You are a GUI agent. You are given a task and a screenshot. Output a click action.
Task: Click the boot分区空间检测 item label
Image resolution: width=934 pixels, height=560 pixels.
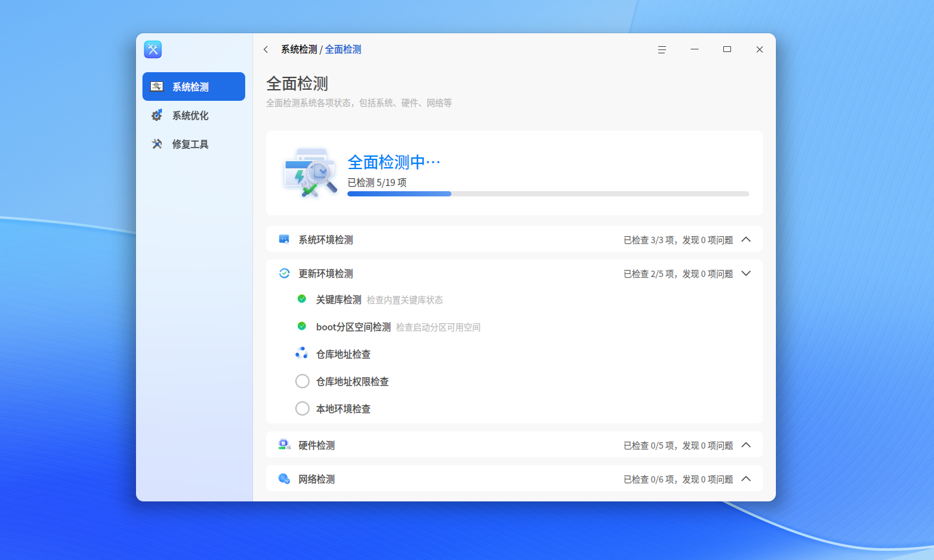[x=353, y=327]
